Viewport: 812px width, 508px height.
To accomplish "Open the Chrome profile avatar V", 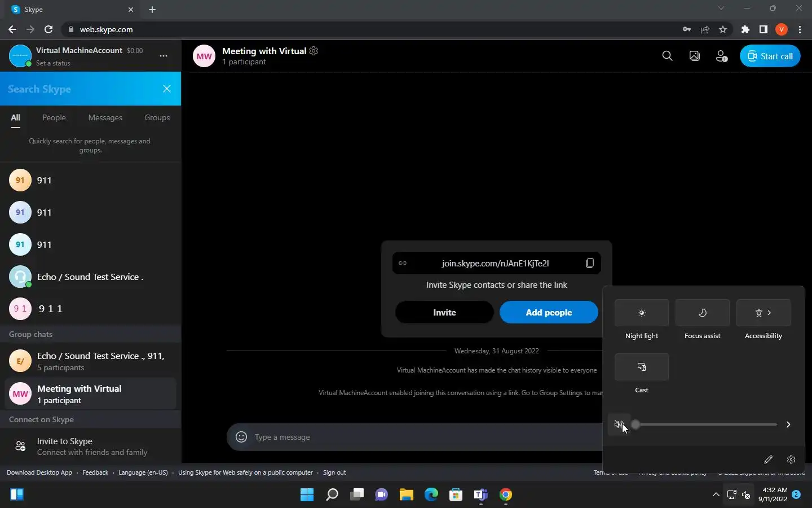I will pyautogui.click(x=782, y=29).
